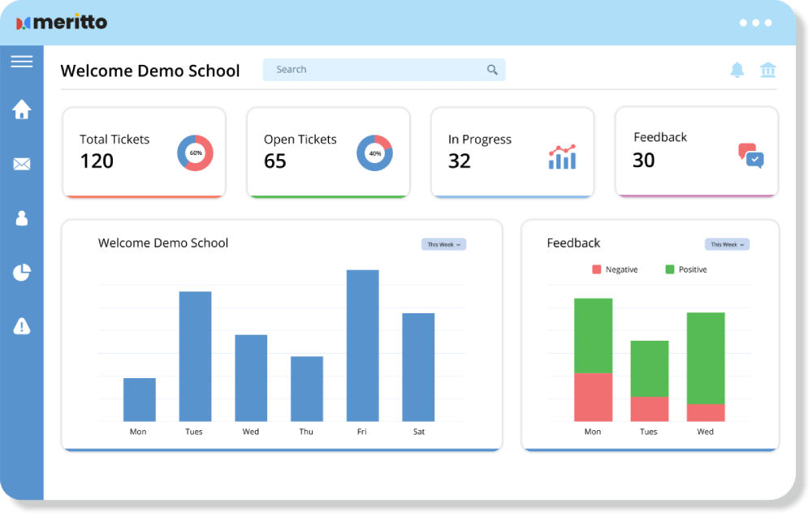The width and height of the screenshot is (812, 516).
Task: Select the Messages envelope icon in sidebar
Action: [x=22, y=164]
